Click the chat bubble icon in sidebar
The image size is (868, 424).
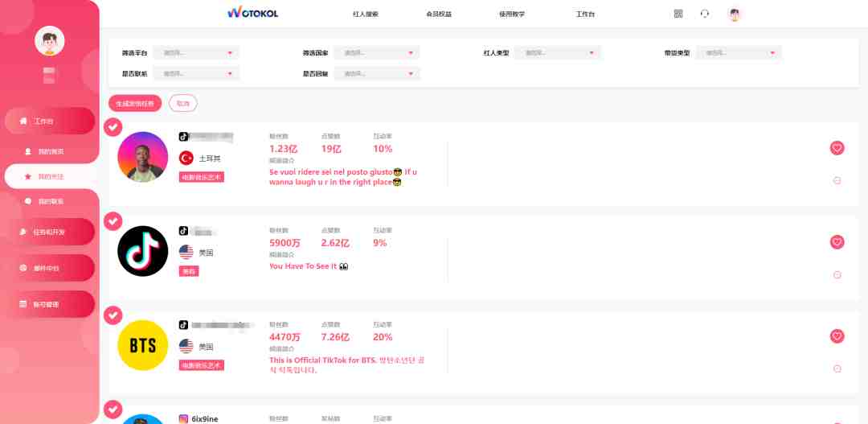[28, 201]
